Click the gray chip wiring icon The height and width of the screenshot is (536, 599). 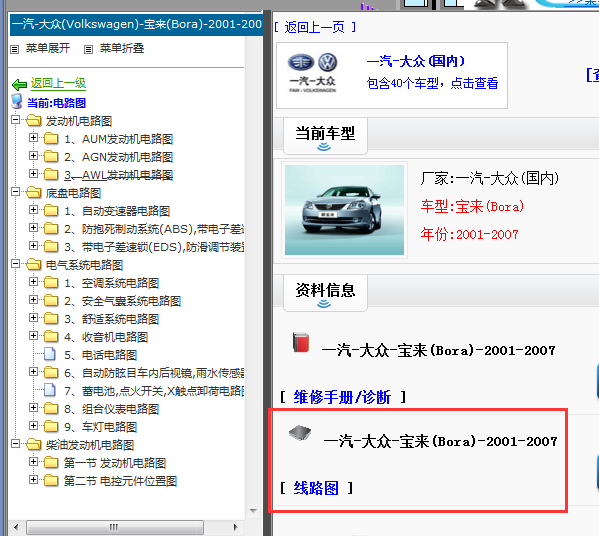coord(300,433)
